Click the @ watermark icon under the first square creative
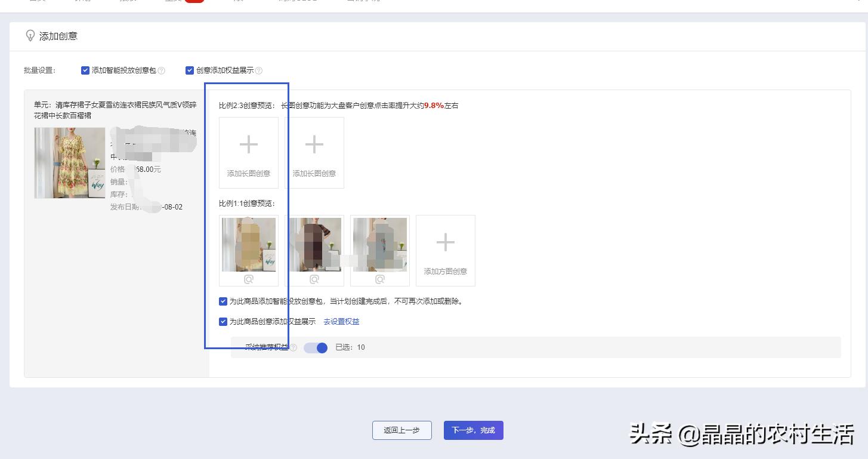Screen dimensions: 868x459 coord(248,278)
